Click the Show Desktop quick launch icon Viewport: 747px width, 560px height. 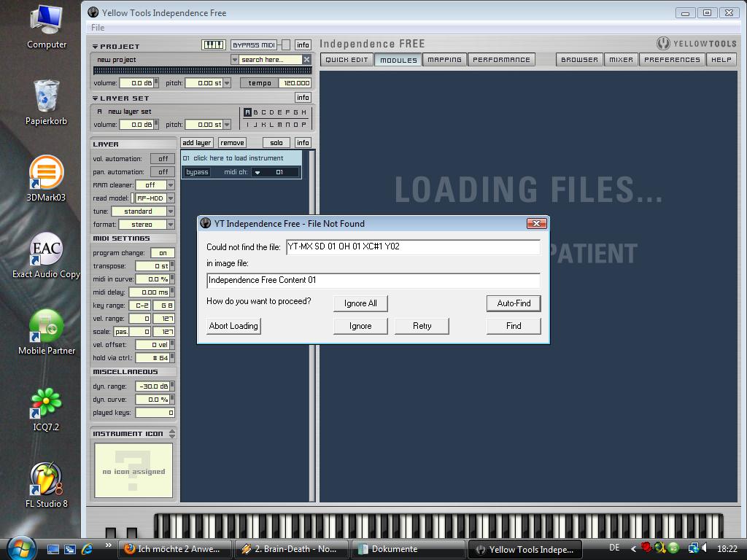coord(53,549)
